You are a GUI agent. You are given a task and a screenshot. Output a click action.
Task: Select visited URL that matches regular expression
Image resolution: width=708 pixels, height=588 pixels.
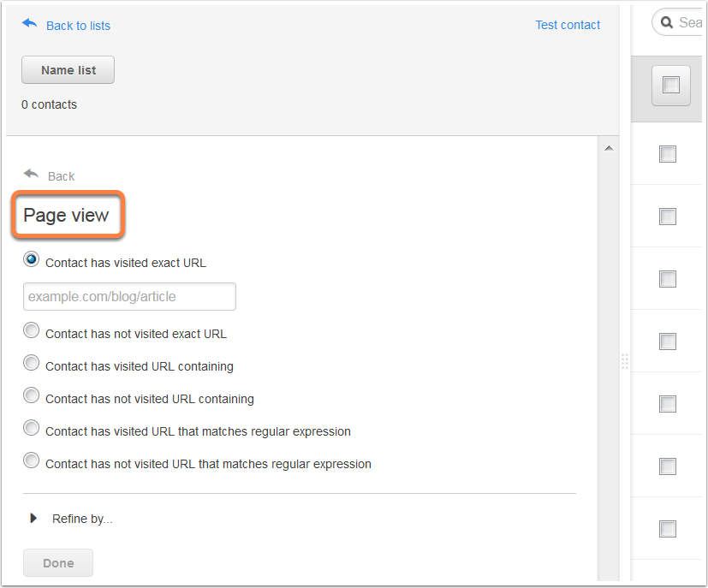(31, 428)
